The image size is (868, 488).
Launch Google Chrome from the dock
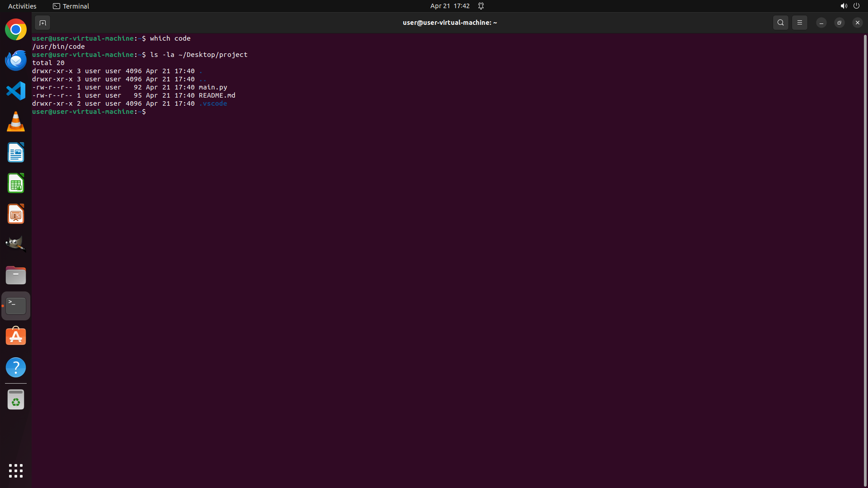(16, 30)
